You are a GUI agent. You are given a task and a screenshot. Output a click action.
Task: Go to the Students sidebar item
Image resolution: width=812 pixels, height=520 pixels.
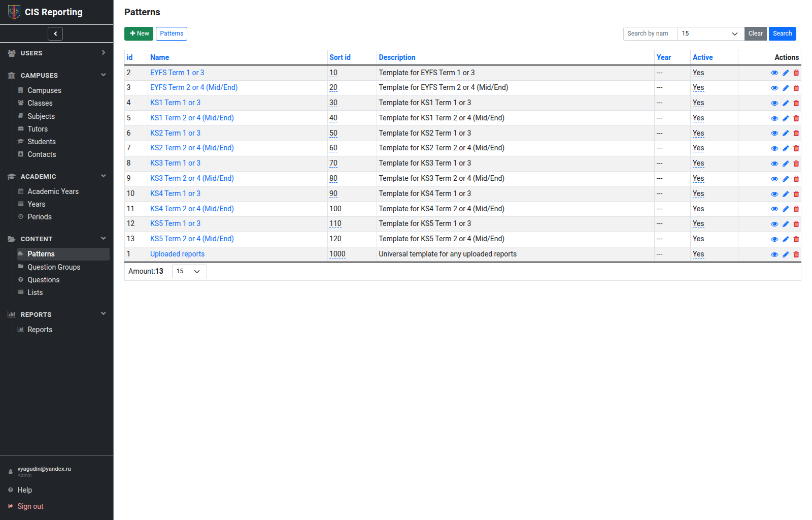coord(42,142)
